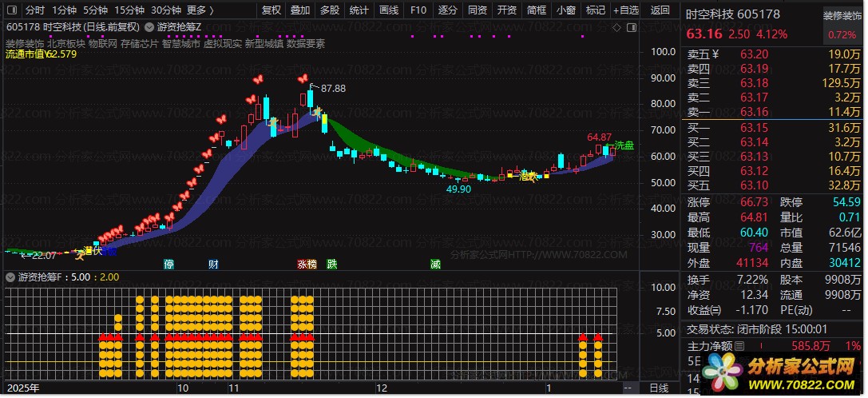Click the 流通市值 label on chart
Image resolution: width=868 pixels, height=398 pixels.
click(x=26, y=54)
